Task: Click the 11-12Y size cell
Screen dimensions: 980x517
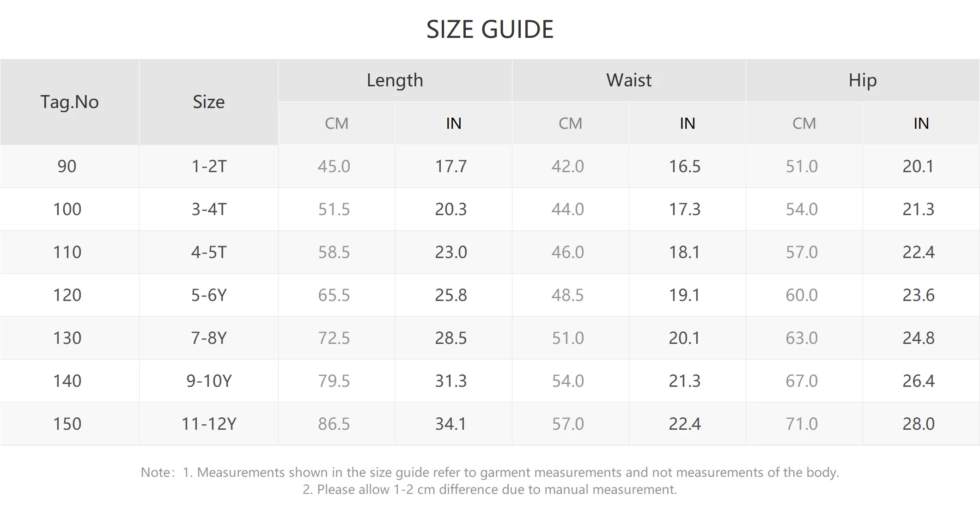Action: click(x=209, y=424)
